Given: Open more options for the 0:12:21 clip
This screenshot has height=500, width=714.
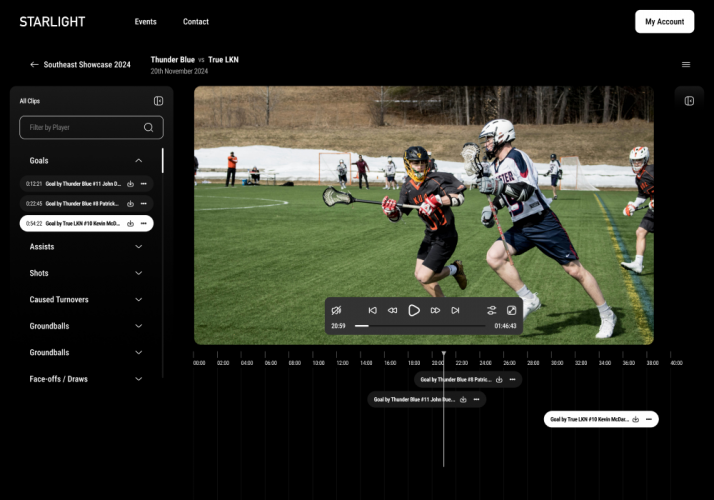Looking at the screenshot, I should (143, 184).
